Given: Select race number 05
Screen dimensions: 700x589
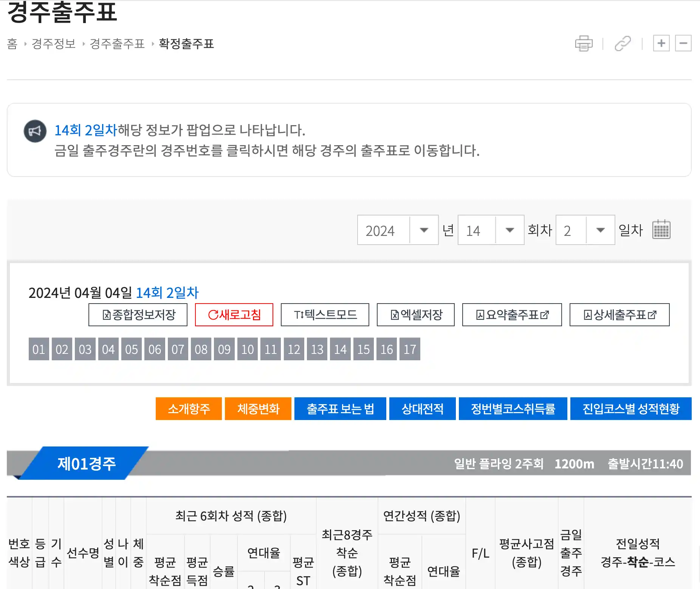Looking at the screenshot, I should (x=131, y=349).
